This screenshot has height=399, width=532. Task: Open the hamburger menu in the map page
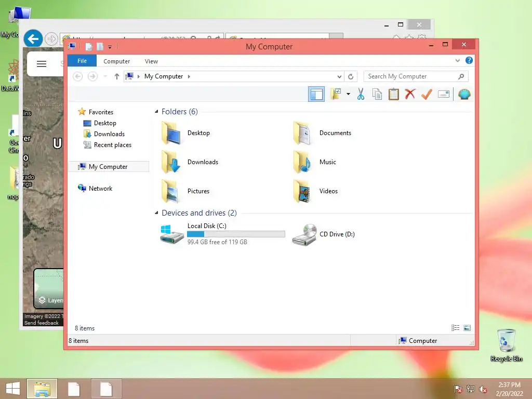coord(42,64)
